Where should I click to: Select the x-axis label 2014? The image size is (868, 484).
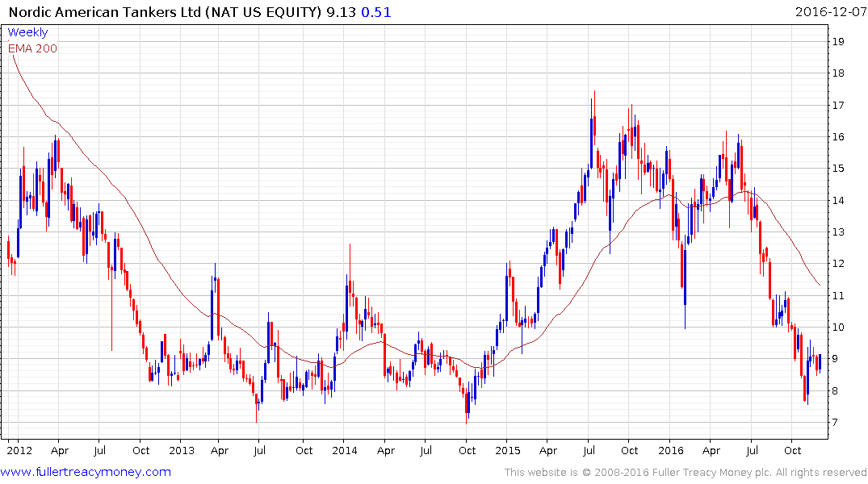click(345, 450)
